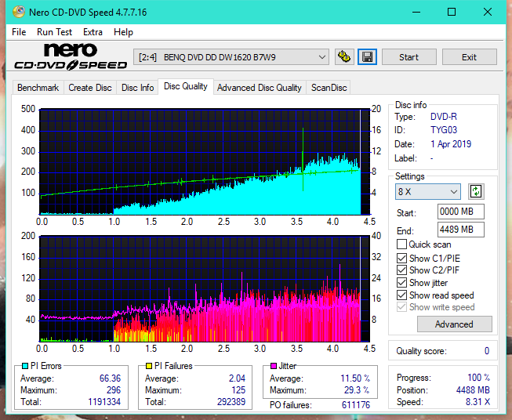Click the PI Errors total 1191334
Image resolution: width=512 pixels, height=420 pixels.
[x=104, y=402]
